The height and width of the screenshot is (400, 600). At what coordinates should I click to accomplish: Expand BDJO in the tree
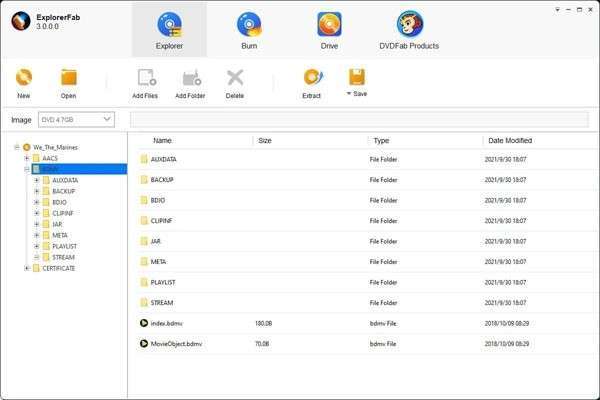[37, 202]
